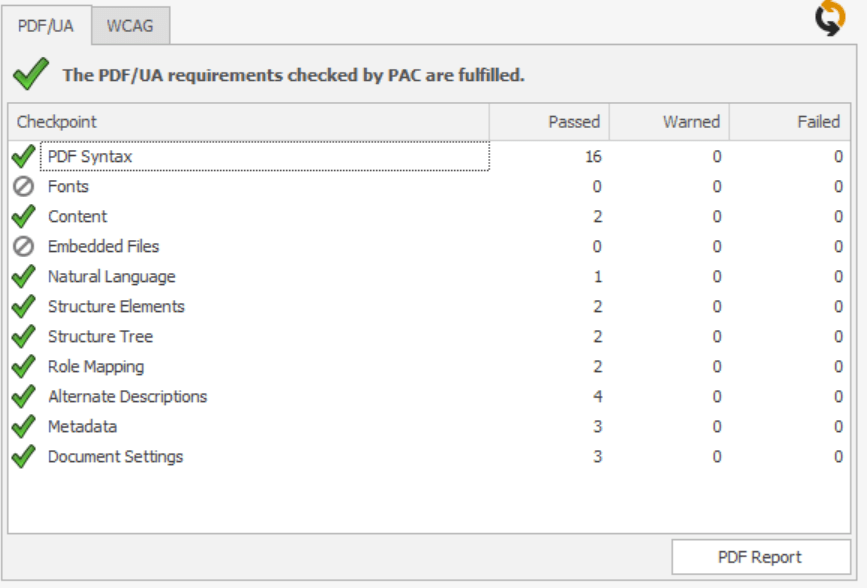Switch to the WCAG tab
Viewport: 867px width, 588px height.
point(130,26)
